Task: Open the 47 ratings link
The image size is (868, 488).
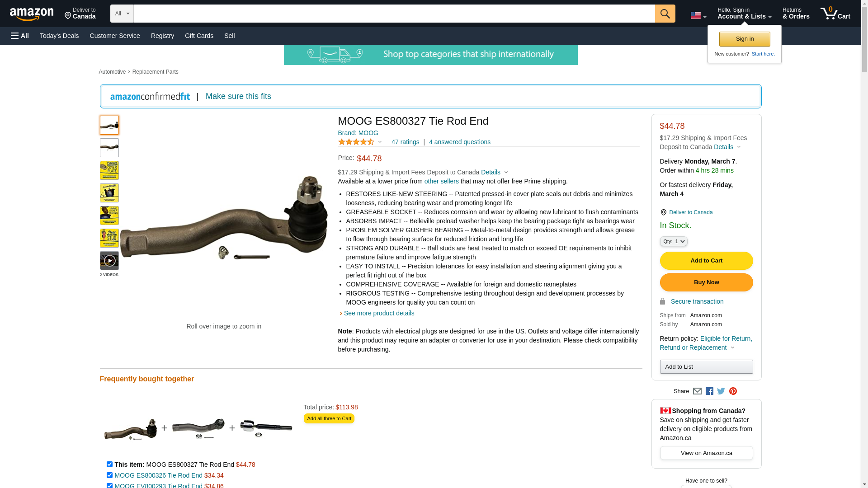Action: click(x=406, y=142)
